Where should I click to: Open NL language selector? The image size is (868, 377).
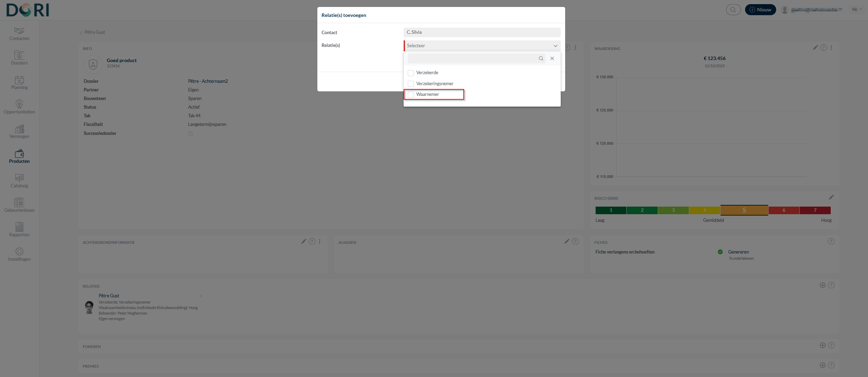pos(857,10)
